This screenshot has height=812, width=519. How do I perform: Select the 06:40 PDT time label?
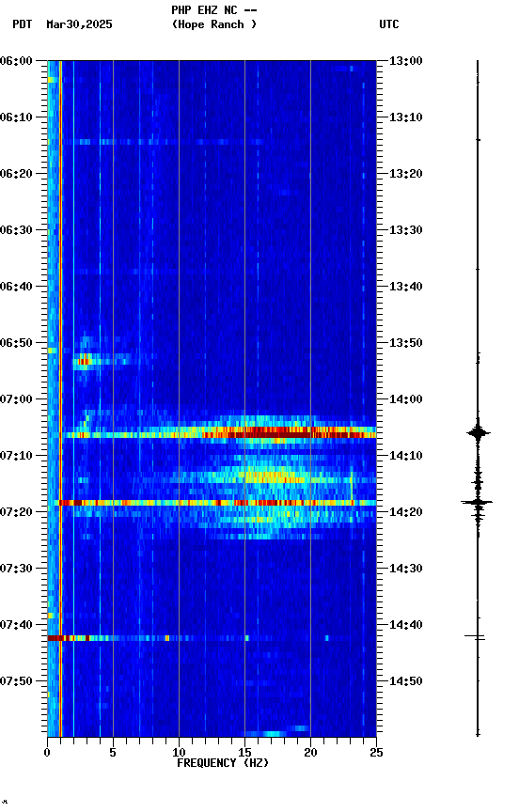(16, 287)
